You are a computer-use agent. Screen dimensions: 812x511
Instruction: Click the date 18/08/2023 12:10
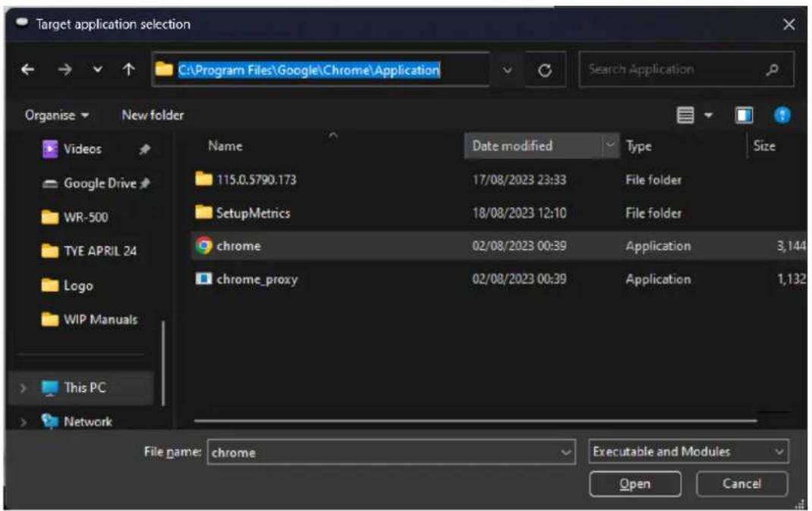(519, 213)
